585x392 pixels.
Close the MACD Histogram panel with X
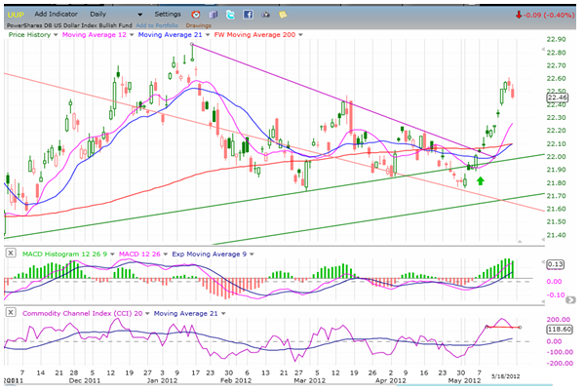11,254
